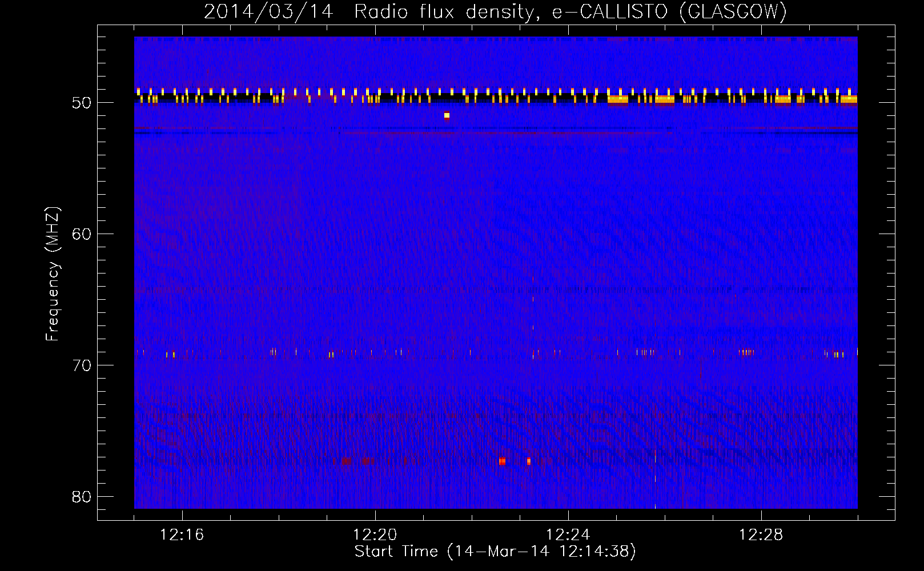Click the red-orange spot near 77 MHz at 12:22
This screenshot has width=924, height=571.
(x=502, y=461)
